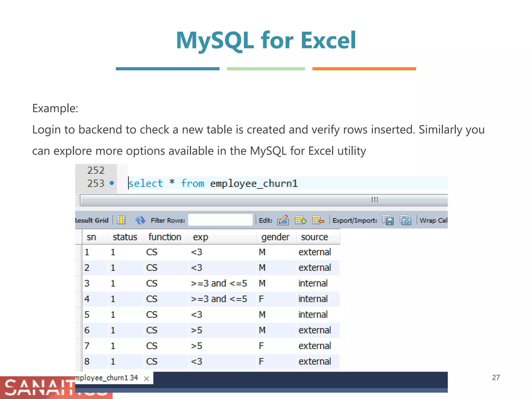Click the row selector for row 1
Image resolution: width=532 pixels, height=399 pixels.
[x=78, y=252]
